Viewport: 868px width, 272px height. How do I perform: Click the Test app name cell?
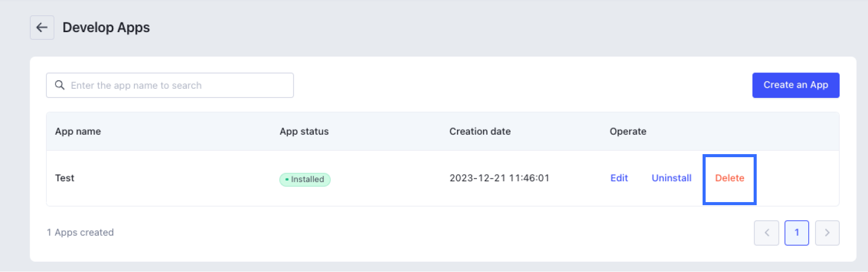pyautogui.click(x=65, y=178)
